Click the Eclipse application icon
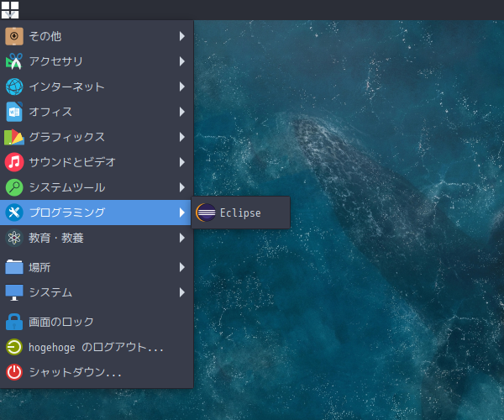The image size is (504, 420). tap(206, 213)
